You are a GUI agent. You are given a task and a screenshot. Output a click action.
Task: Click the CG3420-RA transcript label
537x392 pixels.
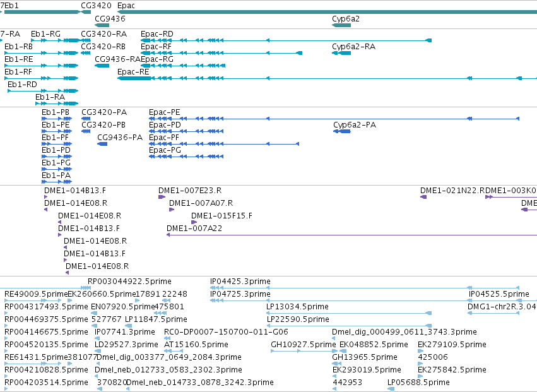pos(103,34)
